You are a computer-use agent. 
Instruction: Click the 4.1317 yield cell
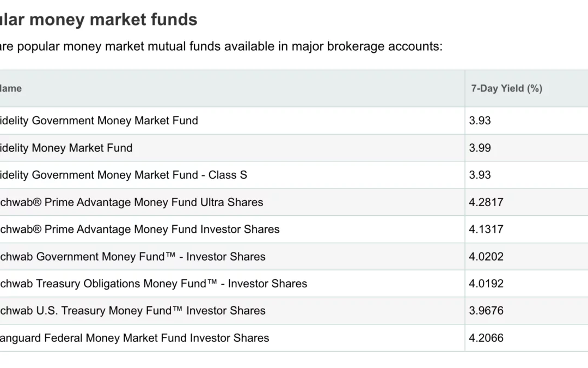(526, 229)
